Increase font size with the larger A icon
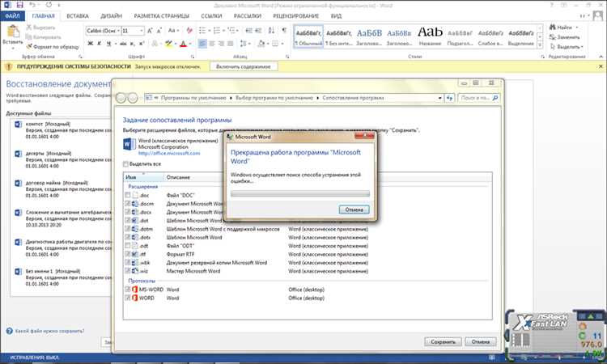607x364 pixels. (x=151, y=31)
